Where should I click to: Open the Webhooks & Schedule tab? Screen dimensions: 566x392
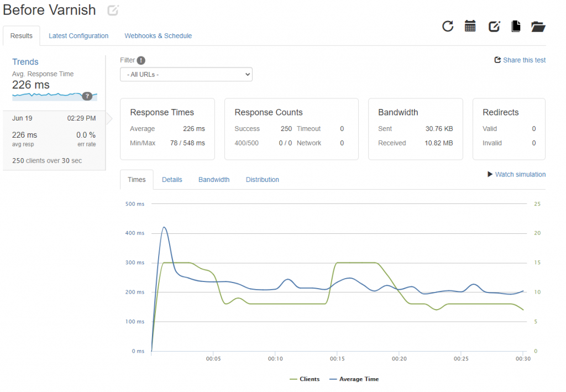[158, 36]
